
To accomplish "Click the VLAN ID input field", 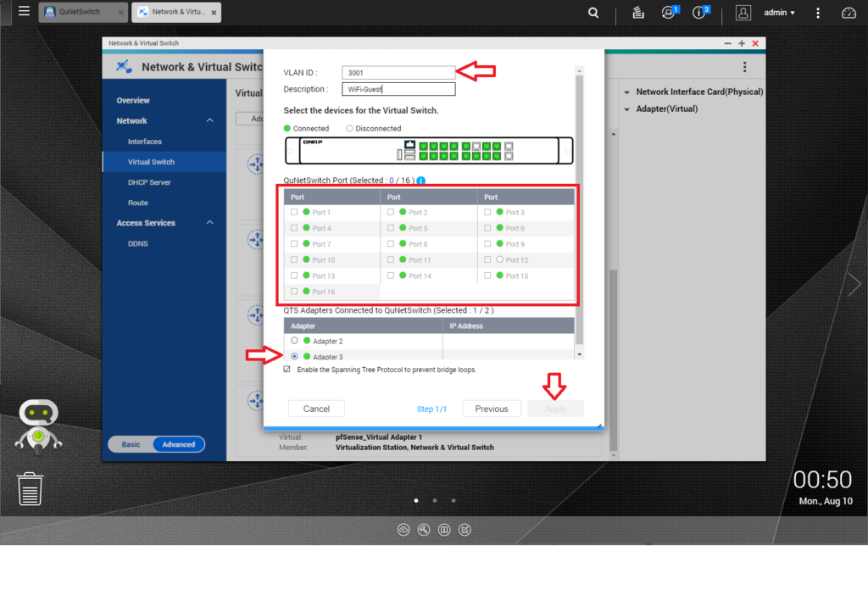I will [398, 73].
